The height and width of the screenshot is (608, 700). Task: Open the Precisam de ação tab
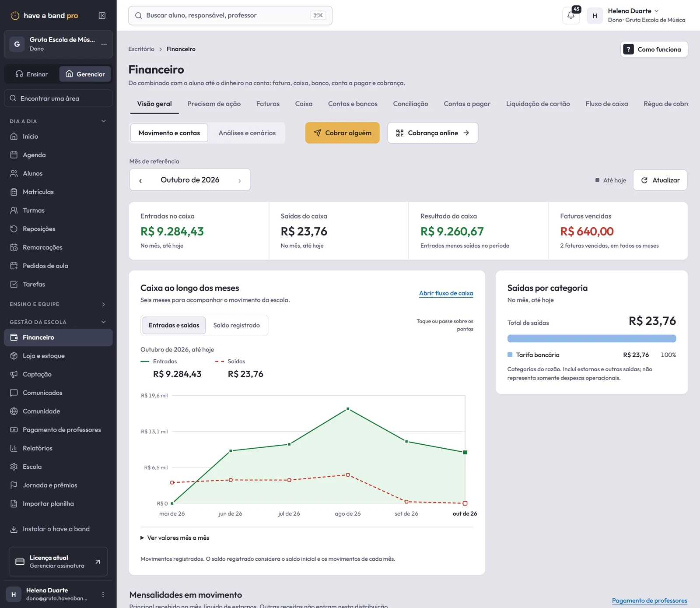point(214,104)
